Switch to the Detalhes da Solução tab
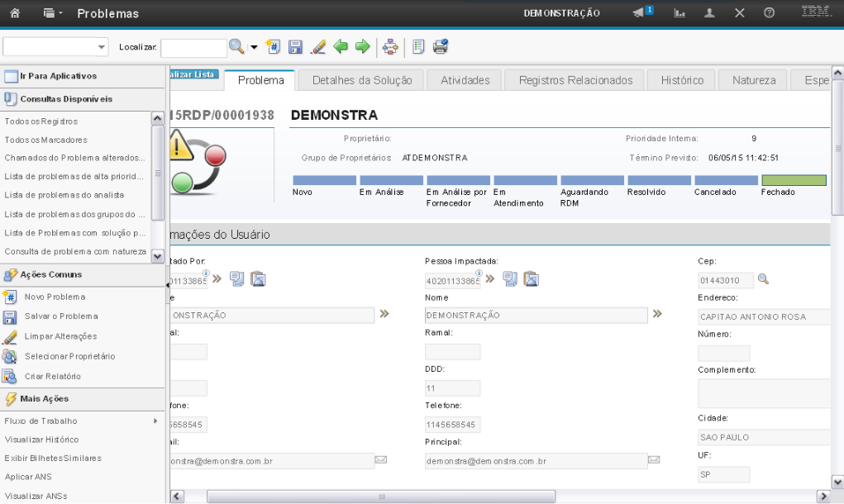 361,80
